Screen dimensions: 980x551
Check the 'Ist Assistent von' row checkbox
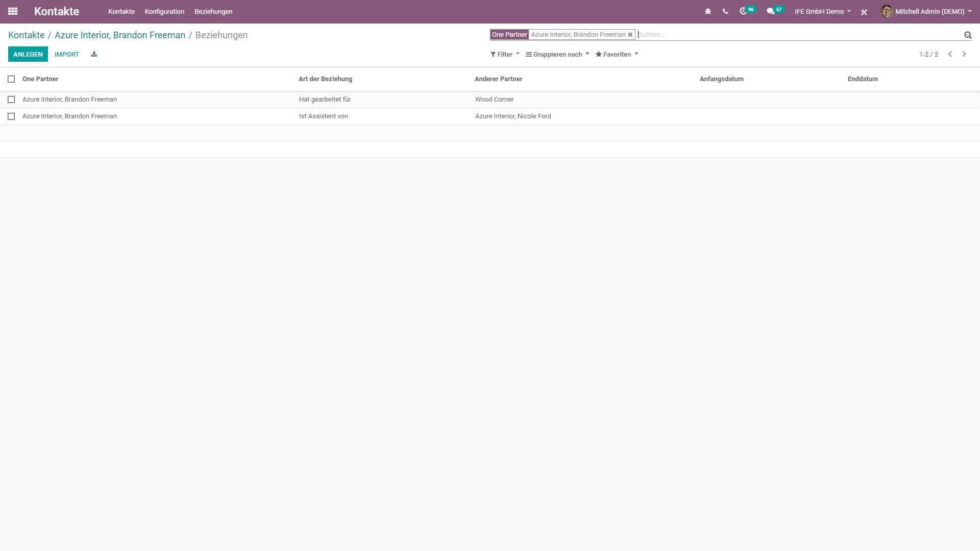[11, 116]
